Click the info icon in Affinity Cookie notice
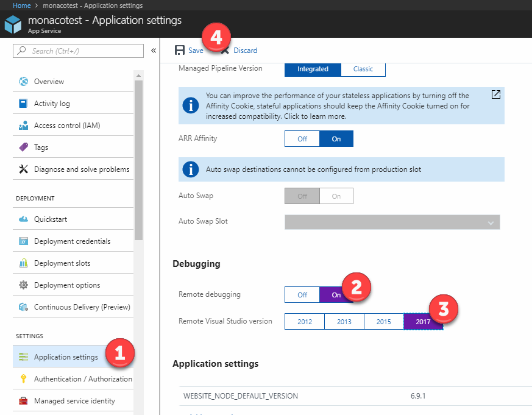 [191, 105]
